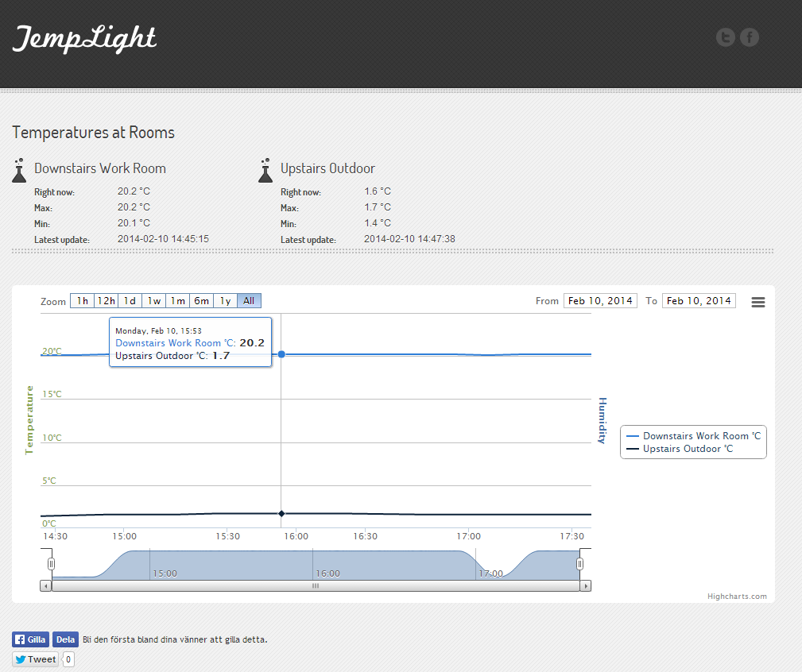Viewport: 802px width, 672px height.
Task: Click the flask icon beside Downstairs Work Room
Action: point(20,170)
